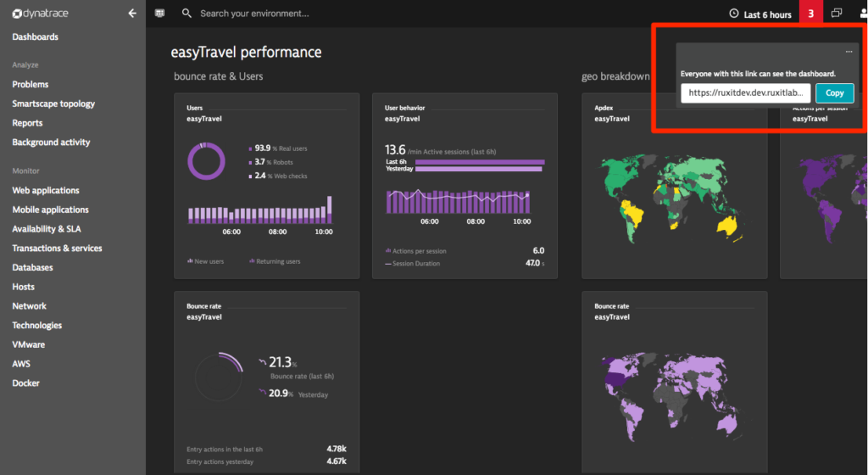Viewport: 868px width, 475px height.
Task: Open Dashboards in the sidebar
Action: pos(36,36)
